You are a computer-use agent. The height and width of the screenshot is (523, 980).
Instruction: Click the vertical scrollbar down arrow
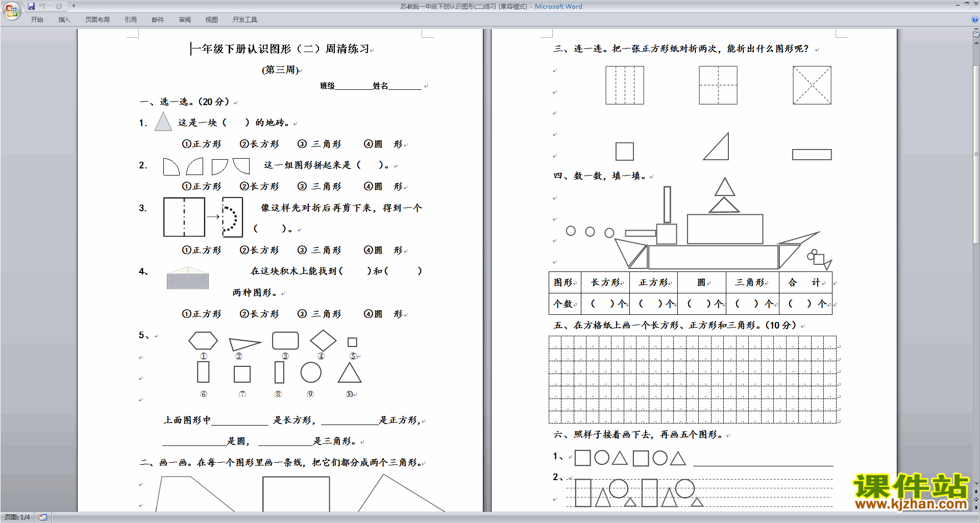pos(976,484)
